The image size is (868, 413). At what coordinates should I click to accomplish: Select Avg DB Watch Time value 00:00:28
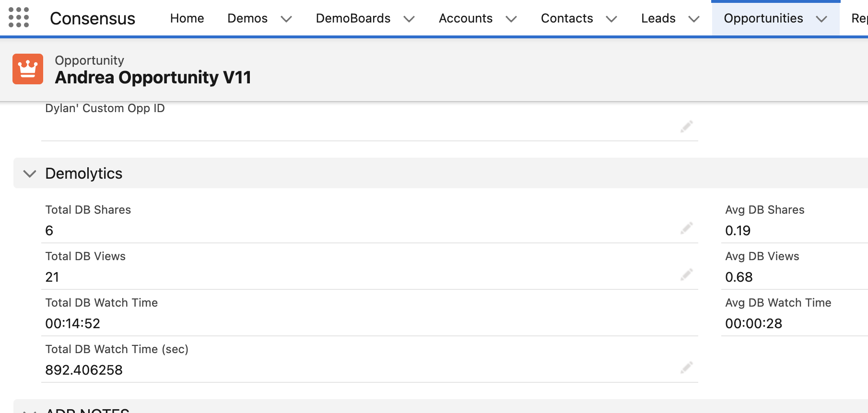(x=754, y=323)
